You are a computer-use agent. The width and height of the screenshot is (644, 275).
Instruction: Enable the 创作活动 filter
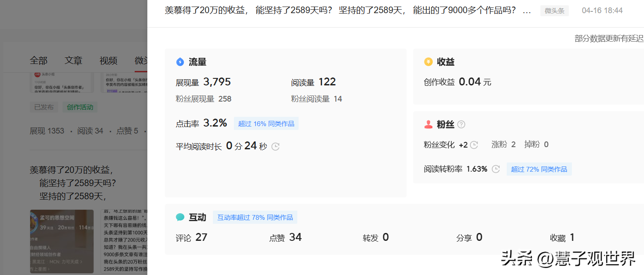click(80, 106)
